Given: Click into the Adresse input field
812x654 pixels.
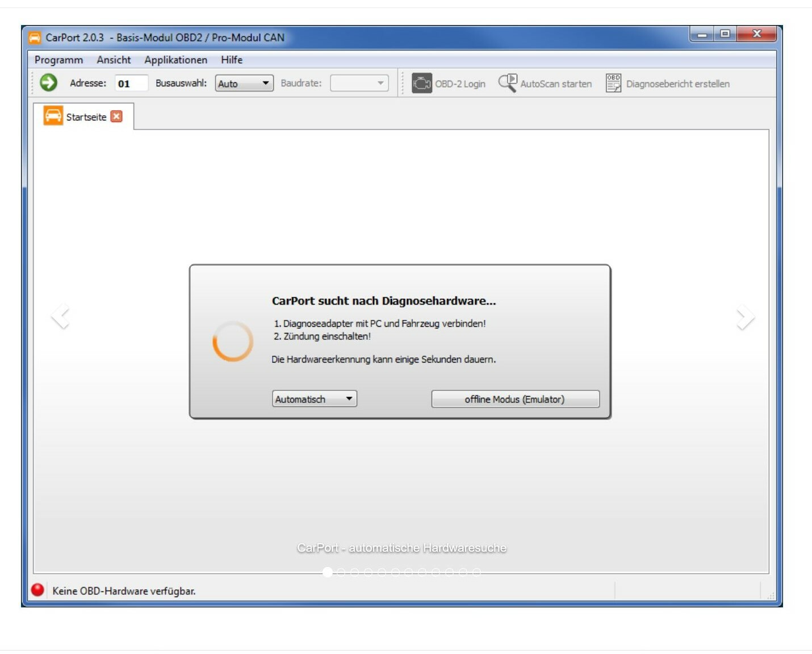Looking at the screenshot, I should 131,84.
